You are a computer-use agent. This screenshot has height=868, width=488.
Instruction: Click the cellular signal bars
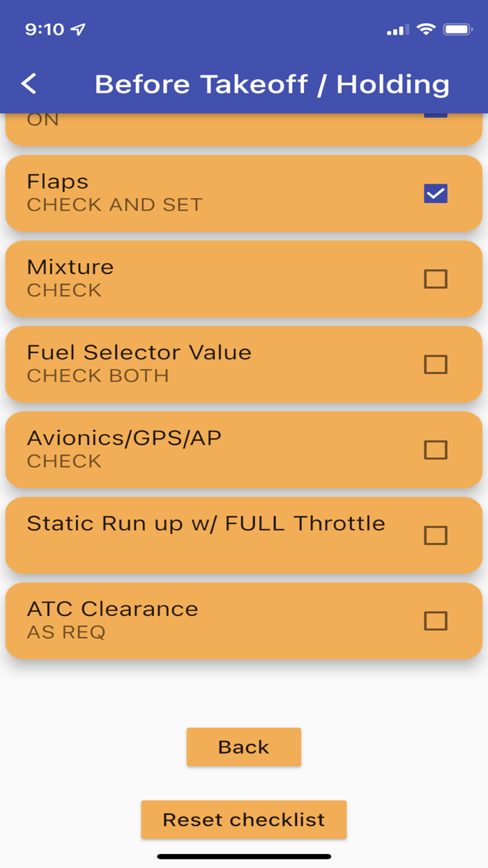point(395,29)
